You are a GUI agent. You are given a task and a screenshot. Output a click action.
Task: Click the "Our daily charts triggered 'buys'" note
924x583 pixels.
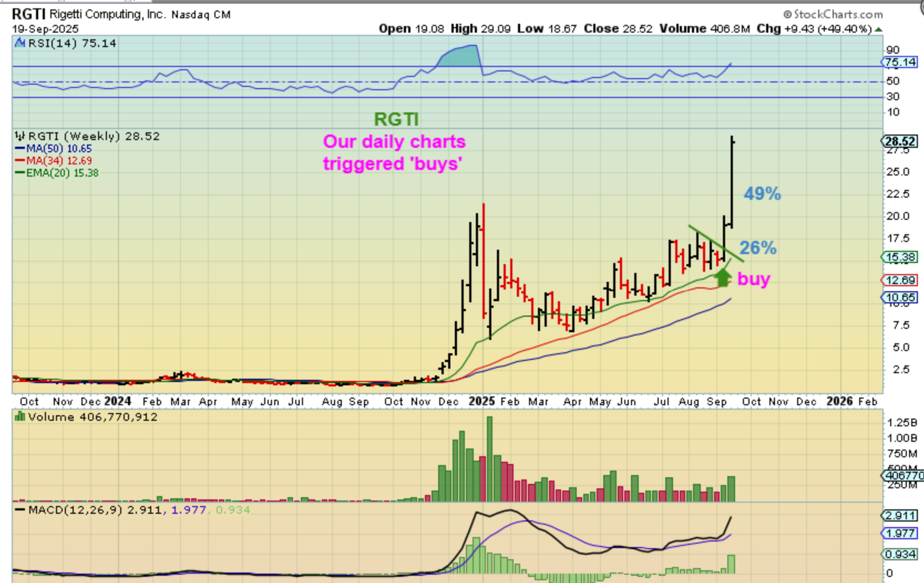394,152
